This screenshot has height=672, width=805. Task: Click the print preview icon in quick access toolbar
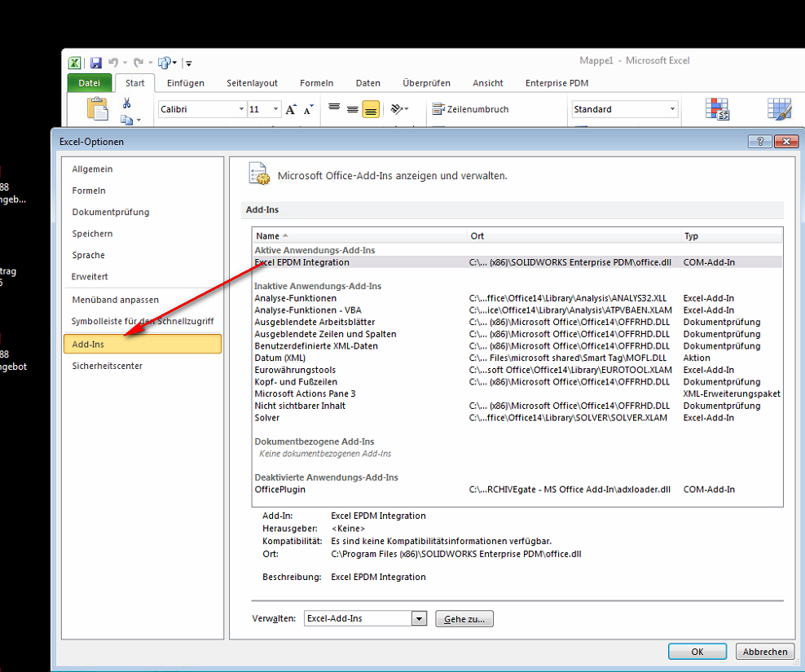pos(165,63)
